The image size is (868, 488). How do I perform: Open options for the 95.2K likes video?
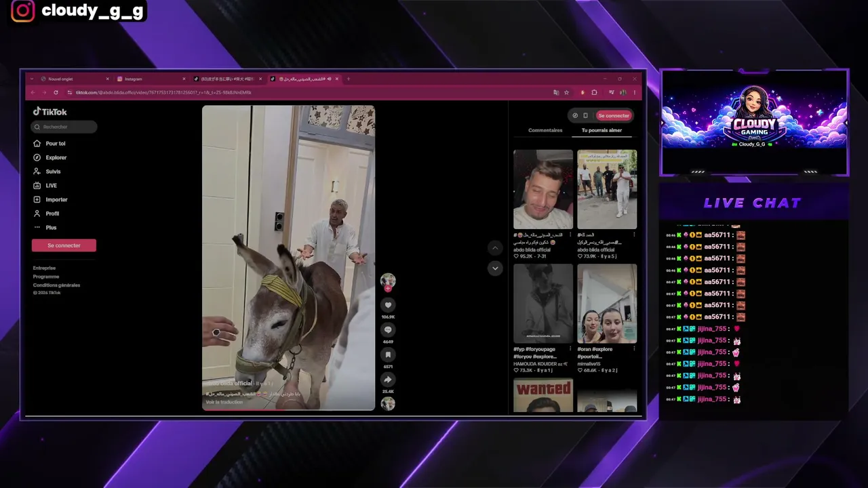(570, 235)
